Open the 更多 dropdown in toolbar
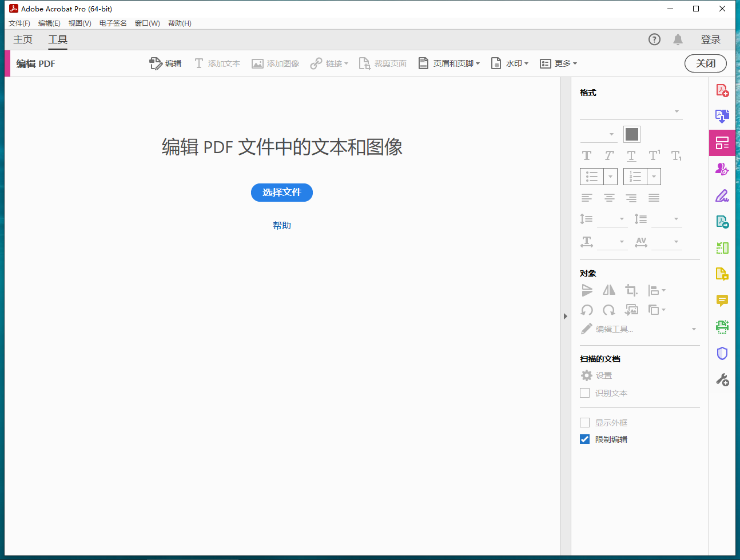 click(x=559, y=63)
